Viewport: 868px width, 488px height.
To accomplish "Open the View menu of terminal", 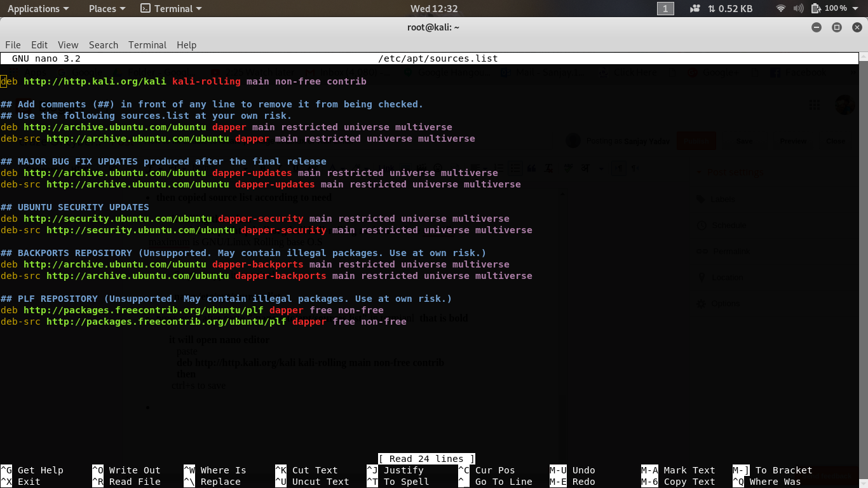I will (x=68, y=45).
